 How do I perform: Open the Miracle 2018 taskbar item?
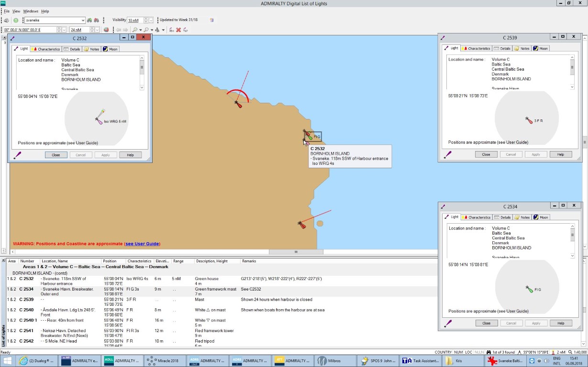pos(165,361)
